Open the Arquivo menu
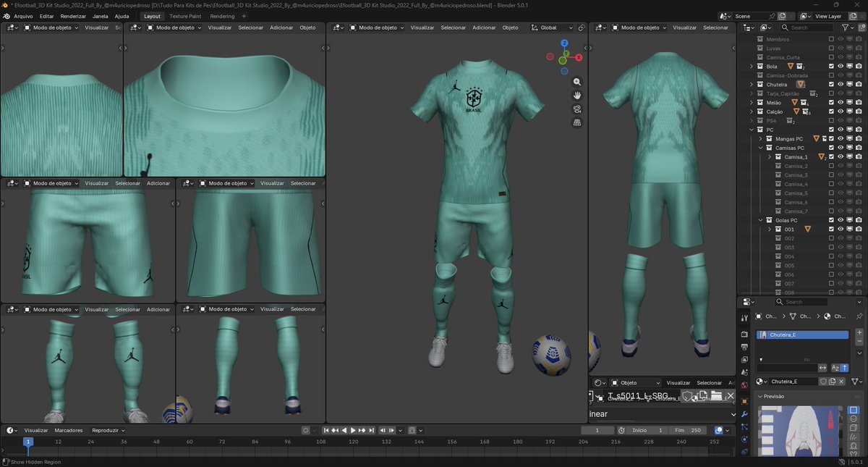The width and height of the screenshot is (868, 467). (23, 16)
